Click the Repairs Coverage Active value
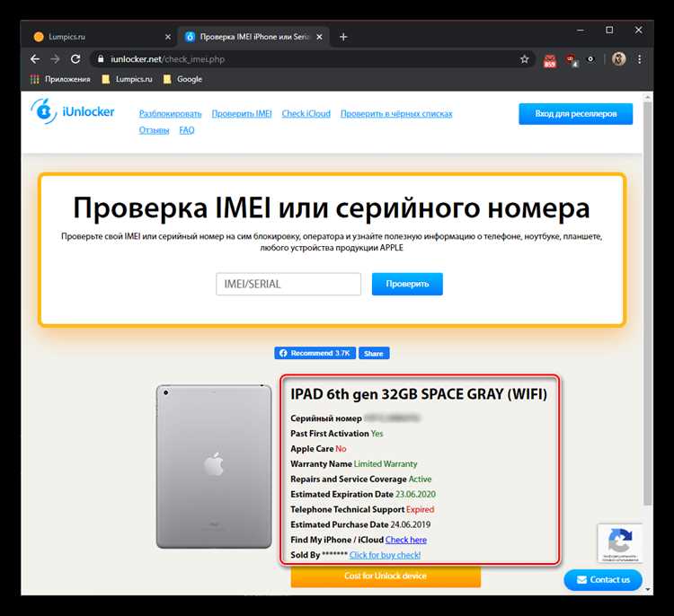 (420, 479)
